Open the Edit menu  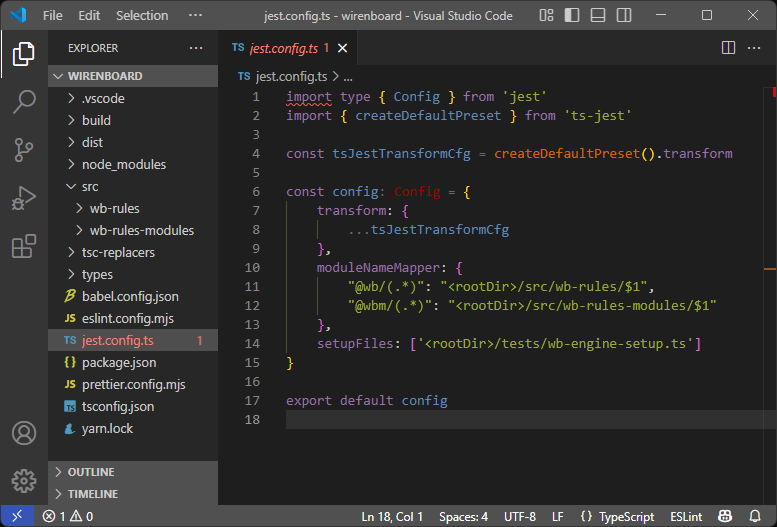point(89,16)
